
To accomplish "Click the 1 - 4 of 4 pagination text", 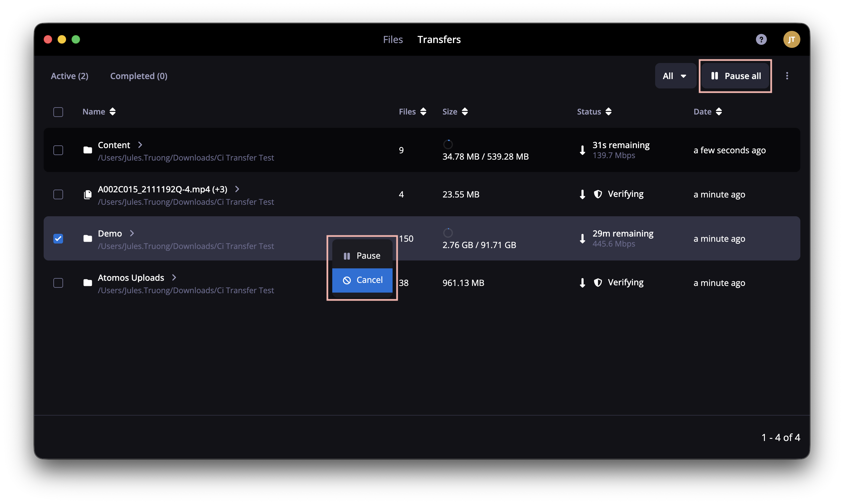I will coord(780,437).
